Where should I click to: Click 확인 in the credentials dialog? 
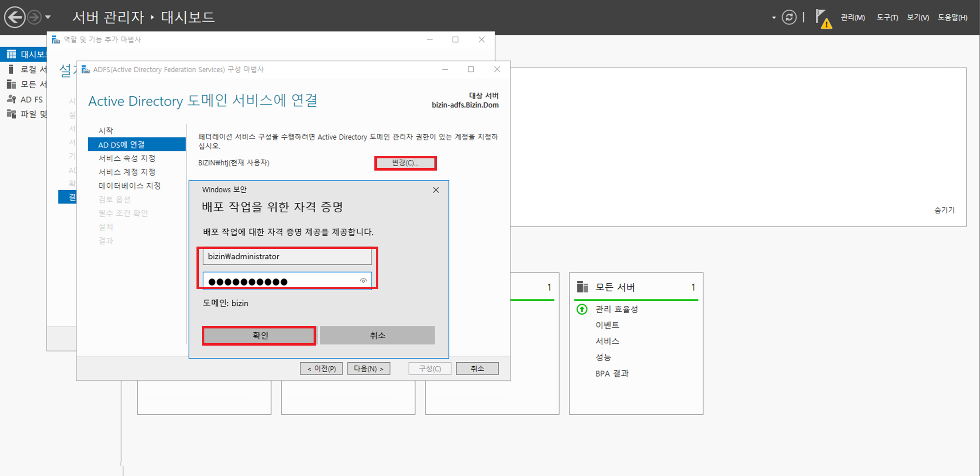click(x=259, y=336)
